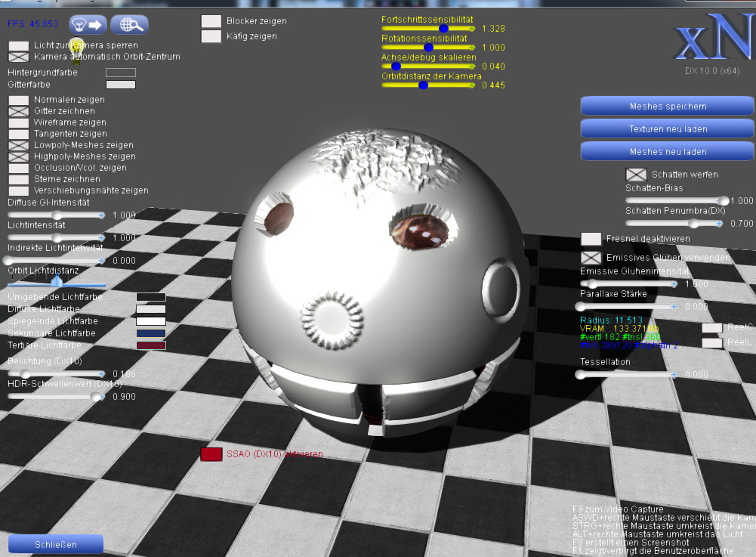Toggle the red 'SSAO (DX10) aktivieren' box
Viewport: 756px width, 557px height.
(211, 454)
